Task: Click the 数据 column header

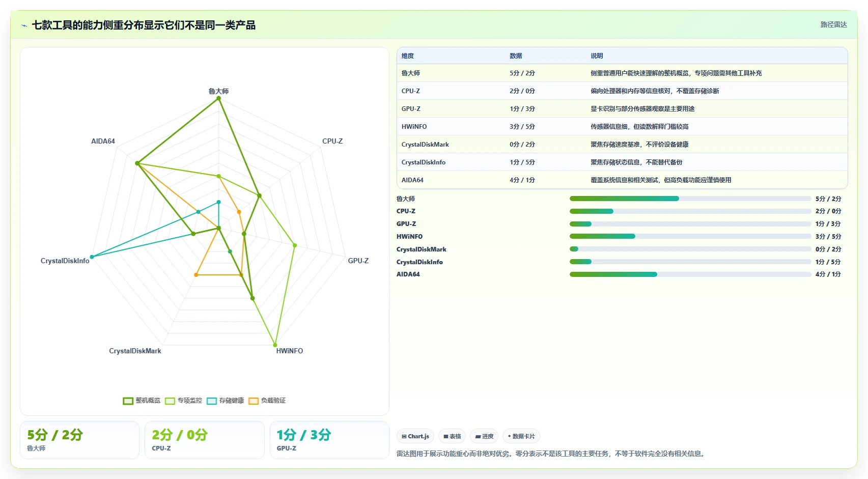Action: click(516, 56)
